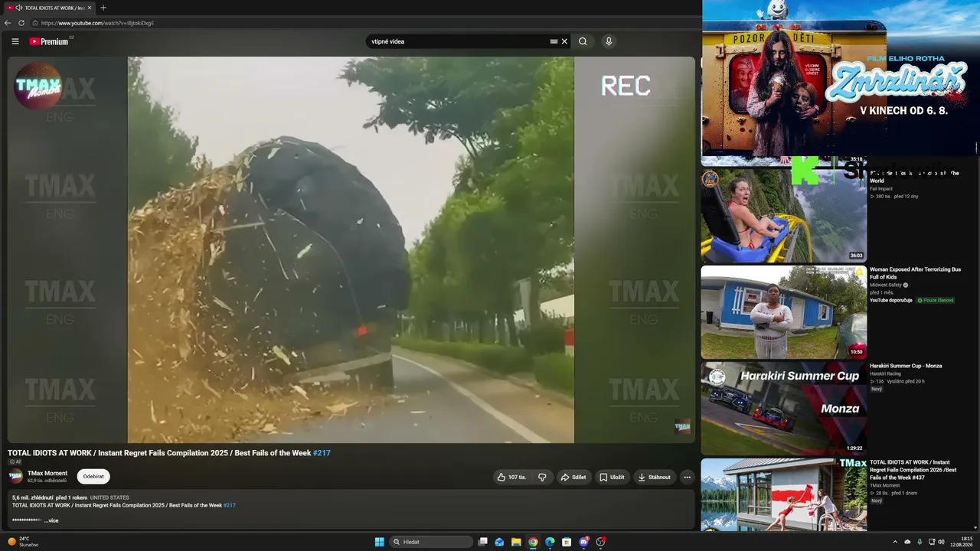This screenshot has height=551, width=980.
Task: Click the magnifier search button
Action: tap(583, 41)
